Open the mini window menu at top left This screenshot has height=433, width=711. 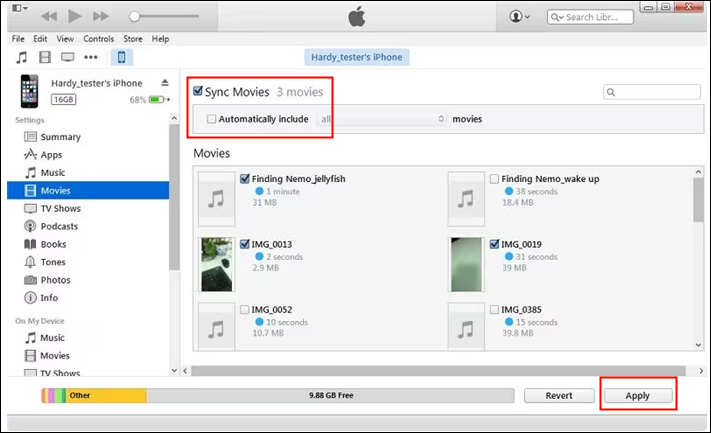(20, 8)
